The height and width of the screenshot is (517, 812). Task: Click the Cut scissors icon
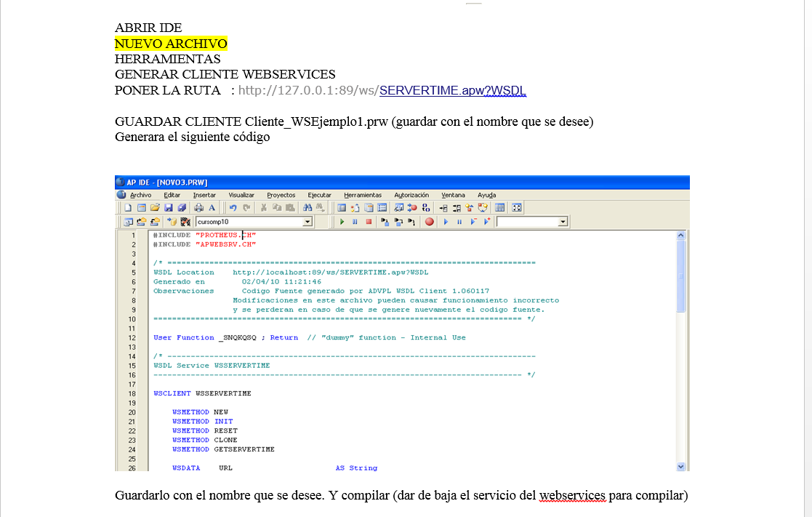point(264,208)
